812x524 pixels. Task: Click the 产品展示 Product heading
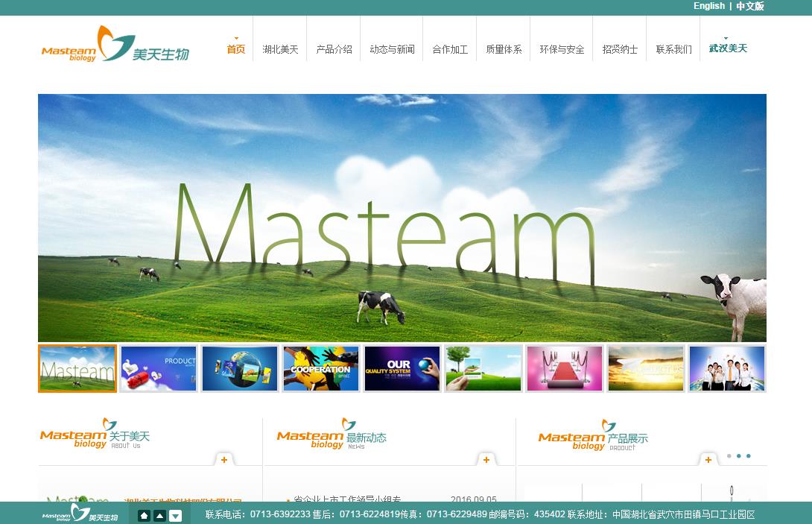593,435
